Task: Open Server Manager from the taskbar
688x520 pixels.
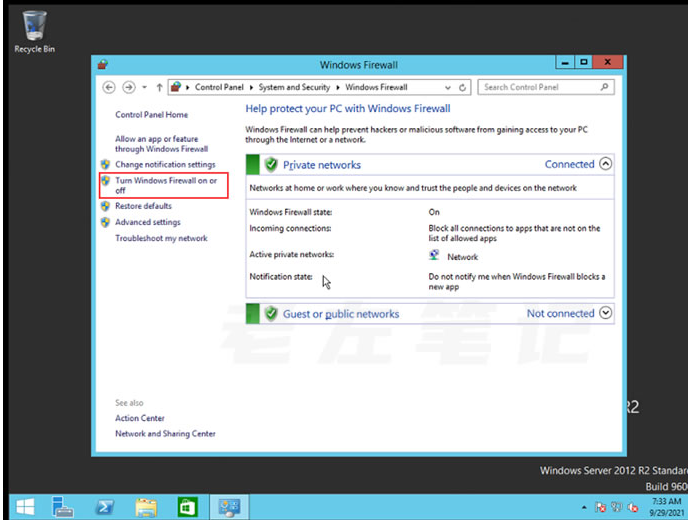Action: pyautogui.click(x=63, y=505)
